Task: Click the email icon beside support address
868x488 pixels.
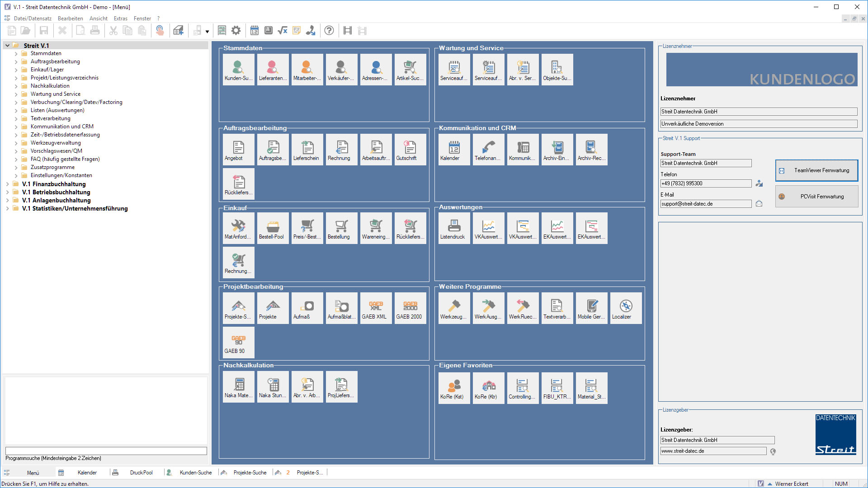Action: (x=759, y=204)
